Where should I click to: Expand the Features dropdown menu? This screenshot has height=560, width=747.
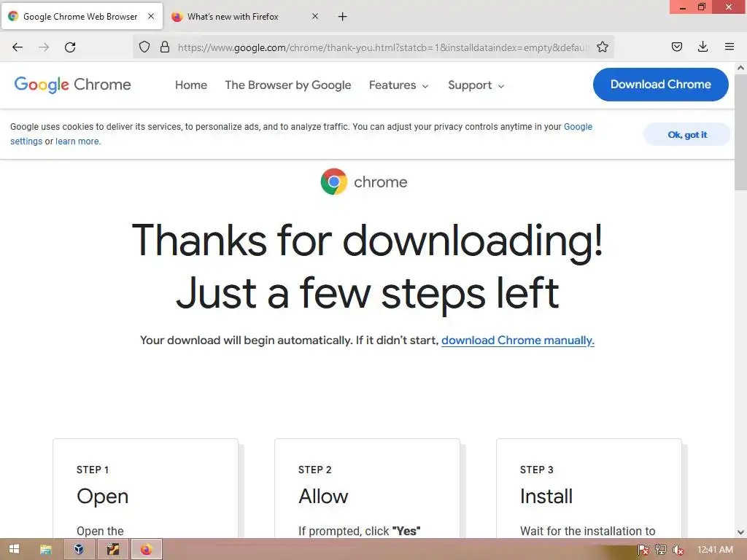[x=399, y=85]
